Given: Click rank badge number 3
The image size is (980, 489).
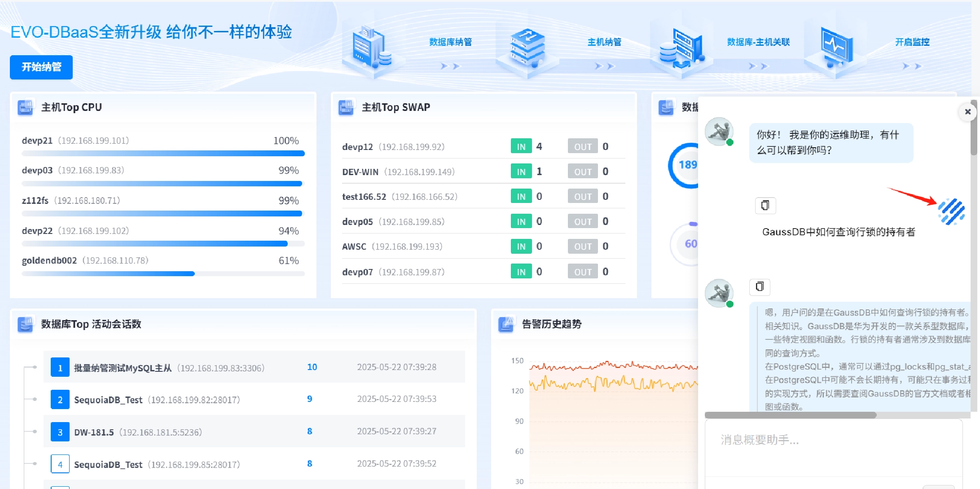Looking at the screenshot, I should (x=60, y=432).
